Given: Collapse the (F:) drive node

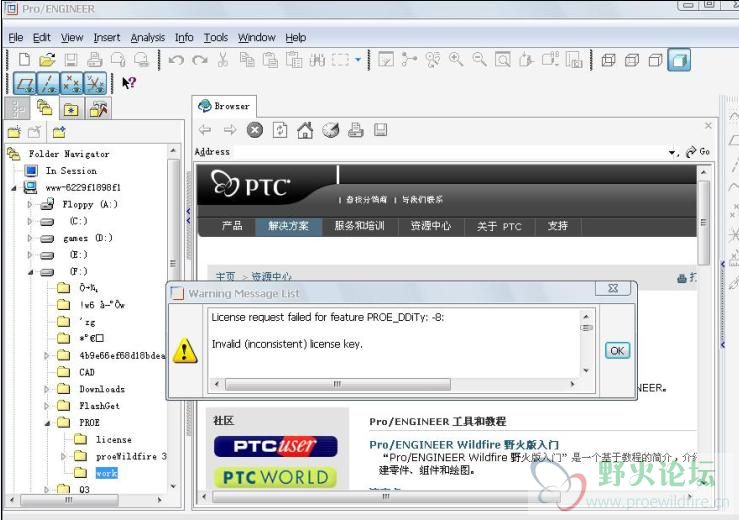Looking at the screenshot, I should pyautogui.click(x=30, y=272).
